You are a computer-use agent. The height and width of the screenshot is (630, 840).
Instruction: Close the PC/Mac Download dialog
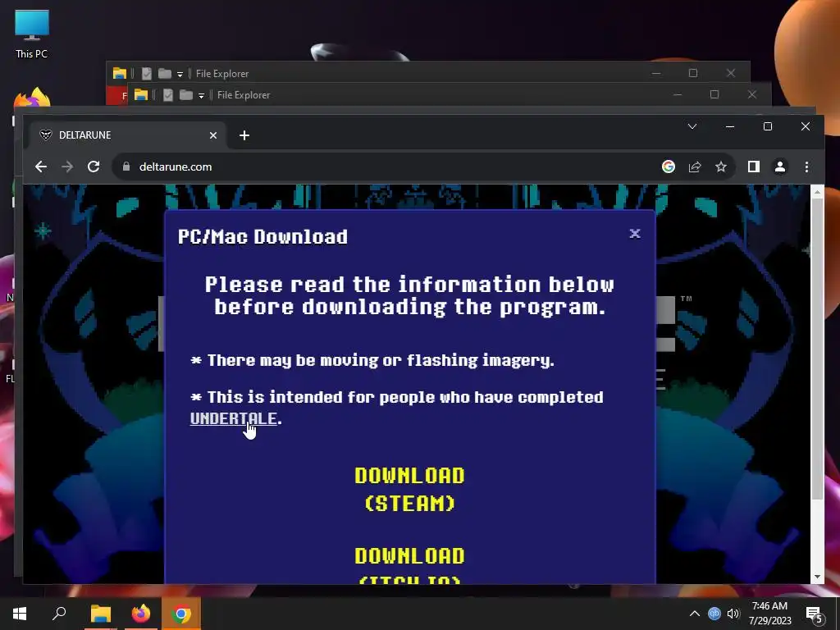point(635,233)
